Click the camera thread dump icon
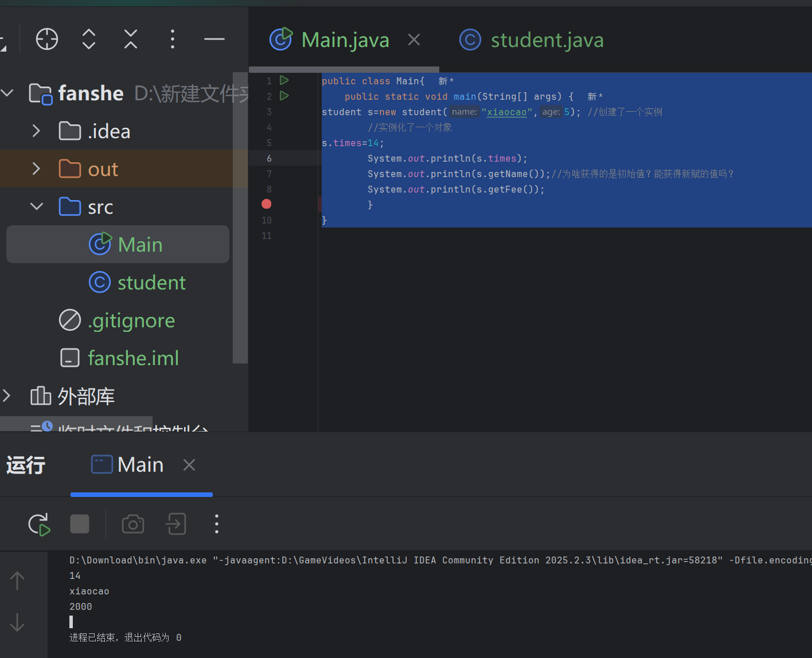 coord(133,524)
